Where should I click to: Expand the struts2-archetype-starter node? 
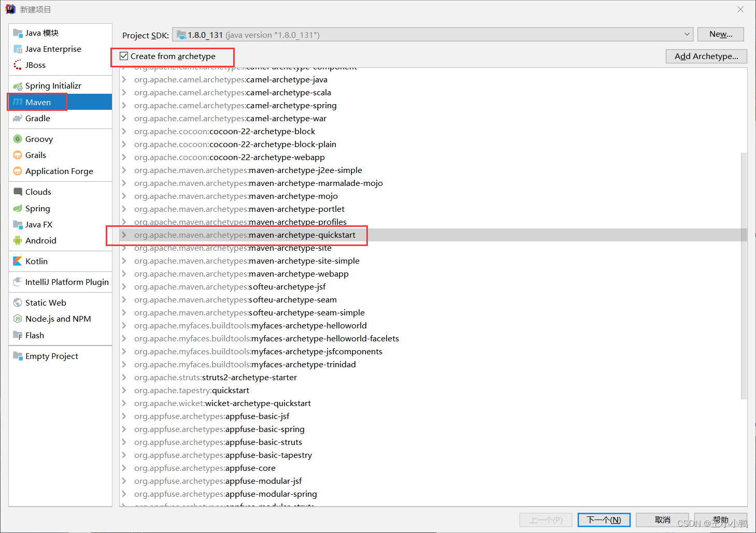point(124,377)
